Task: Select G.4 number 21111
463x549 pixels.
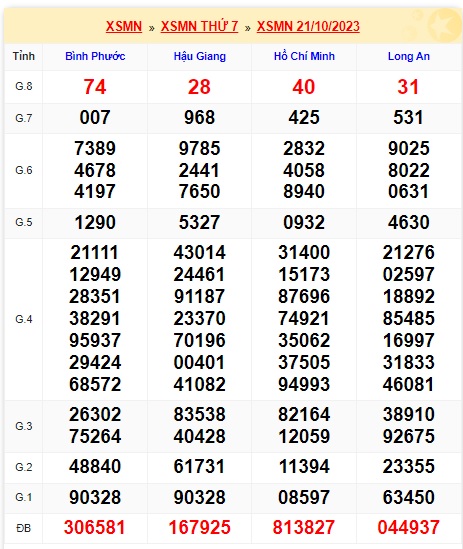Action: [x=95, y=252]
